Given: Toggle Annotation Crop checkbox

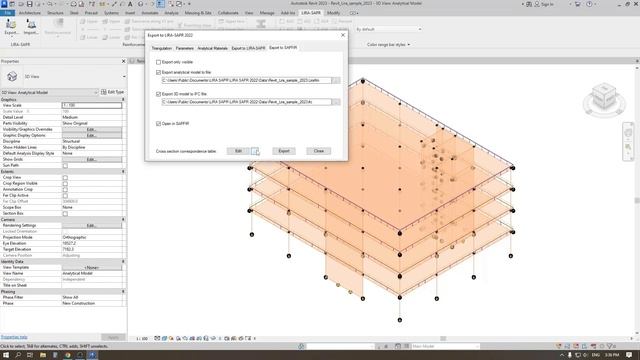Looking at the screenshot, I should tap(65, 189).
